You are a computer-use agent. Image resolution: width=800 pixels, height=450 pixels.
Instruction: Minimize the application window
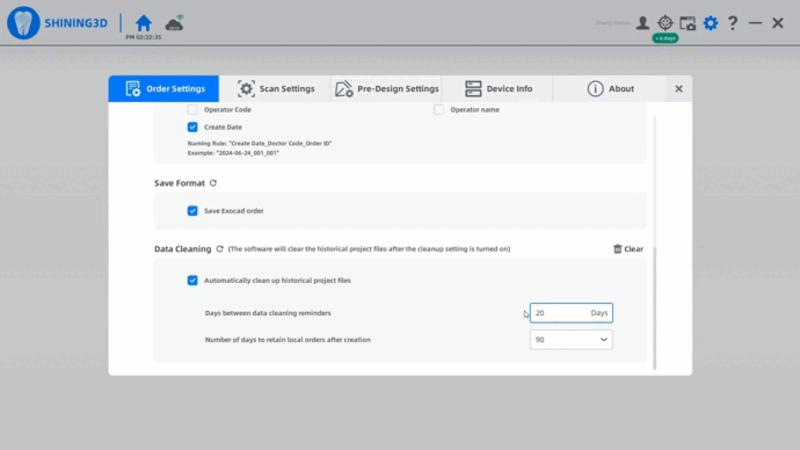[x=755, y=23]
